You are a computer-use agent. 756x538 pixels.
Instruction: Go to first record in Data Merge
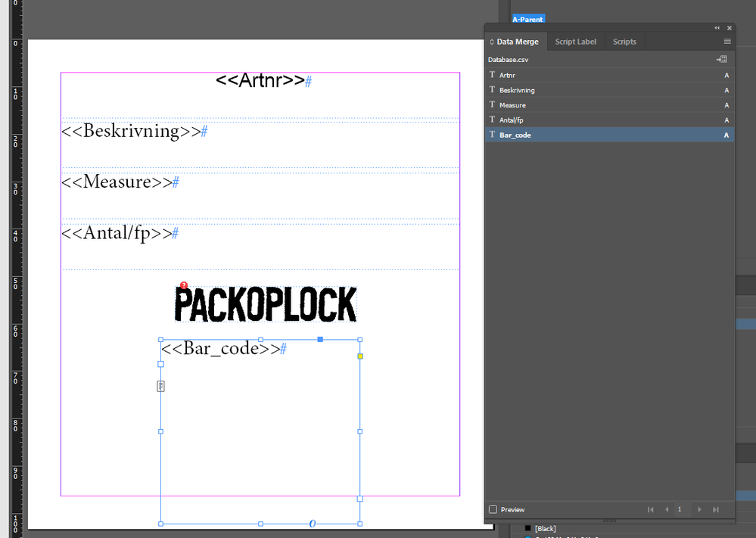(650, 509)
